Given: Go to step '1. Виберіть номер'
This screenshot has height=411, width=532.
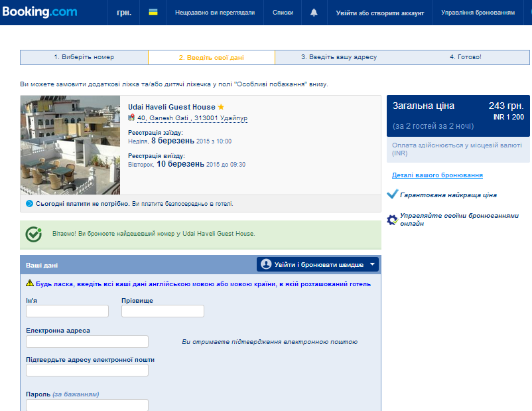Looking at the screenshot, I should click(84, 57).
